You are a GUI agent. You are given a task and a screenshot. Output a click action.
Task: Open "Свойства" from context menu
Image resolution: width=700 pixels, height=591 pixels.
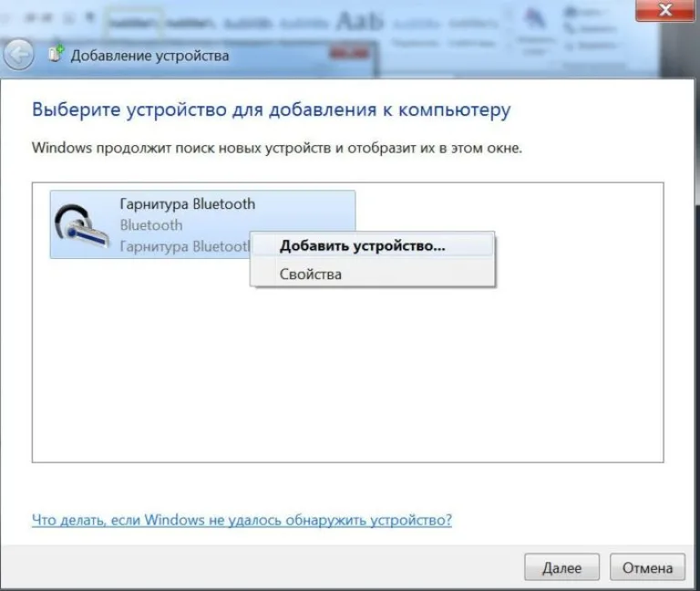point(373,274)
